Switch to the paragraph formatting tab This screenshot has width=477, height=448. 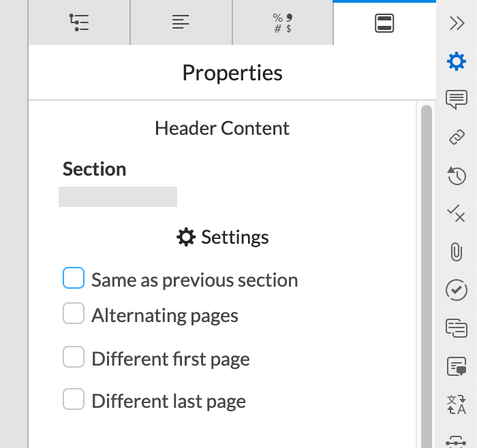click(x=181, y=23)
